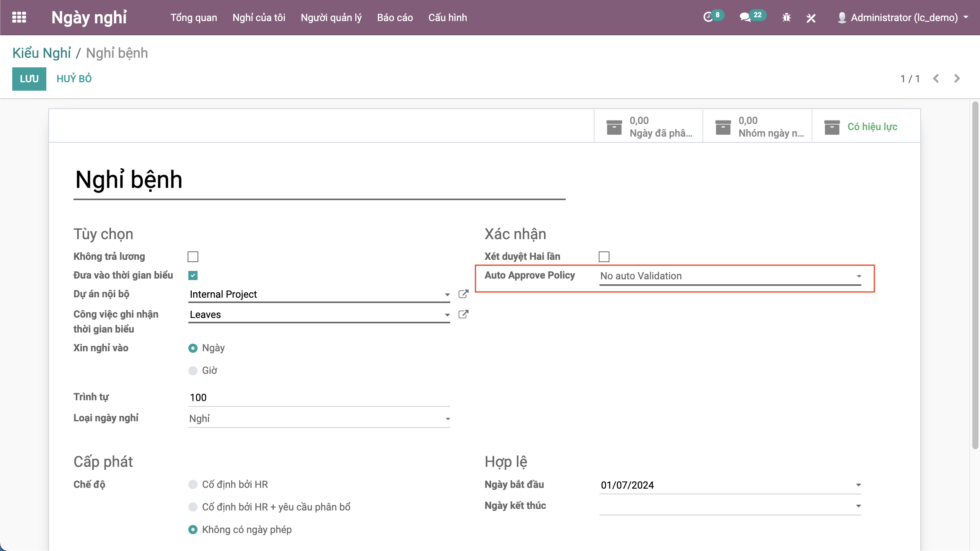Open conversations chat icon with badge 22
This screenshot has height=551, width=980.
(745, 17)
